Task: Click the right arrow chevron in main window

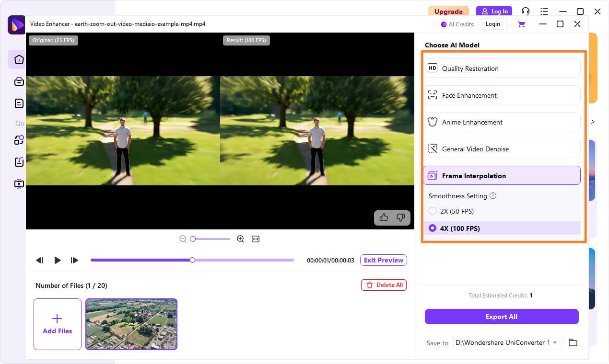Action: 593,122
